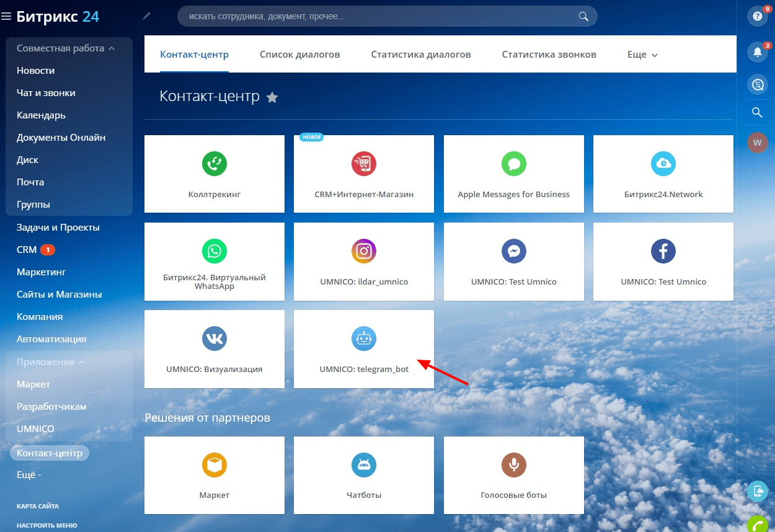This screenshot has width=775, height=532.
Task: Open notifications bell in right panel
Action: [x=756, y=51]
